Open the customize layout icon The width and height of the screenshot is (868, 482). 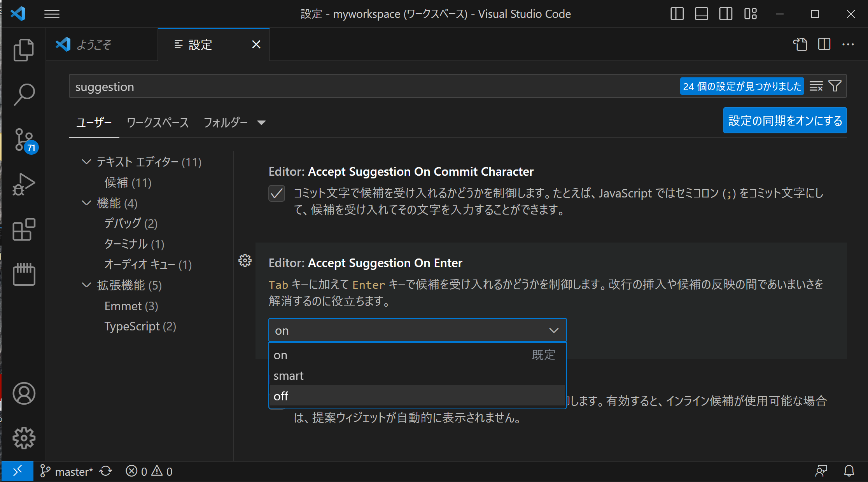pyautogui.click(x=750, y=14)
